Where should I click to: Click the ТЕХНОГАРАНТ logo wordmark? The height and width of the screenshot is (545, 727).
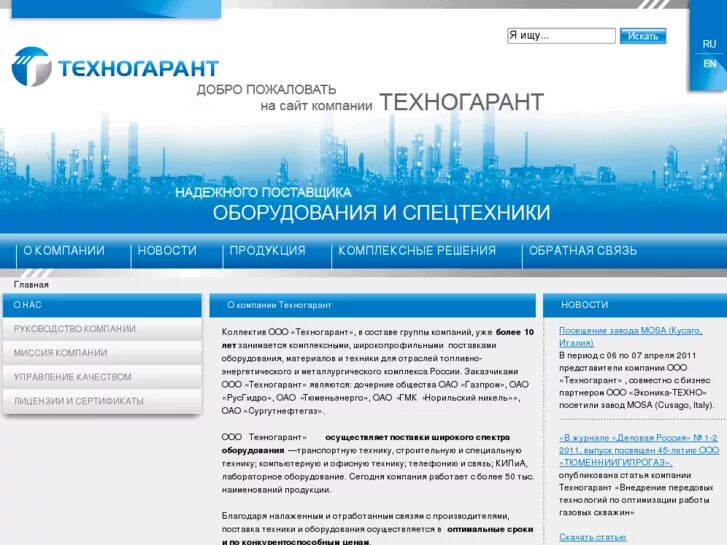tap(138, 68)
